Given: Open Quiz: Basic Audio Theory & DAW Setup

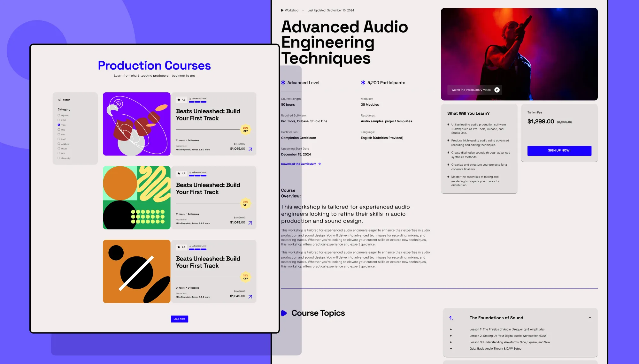Looking at the screenshot, I should pos(495,349).
